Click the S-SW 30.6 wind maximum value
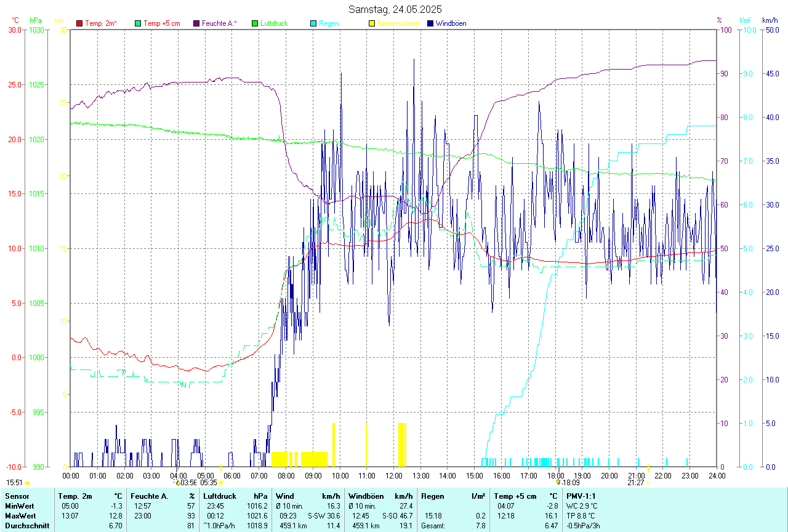 pyautogui.click(x=324, y=516)
